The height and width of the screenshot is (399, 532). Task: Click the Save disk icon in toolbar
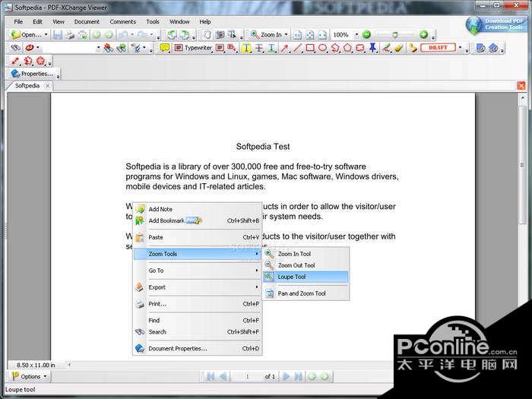pyautogui.click(x=57, y=35)
